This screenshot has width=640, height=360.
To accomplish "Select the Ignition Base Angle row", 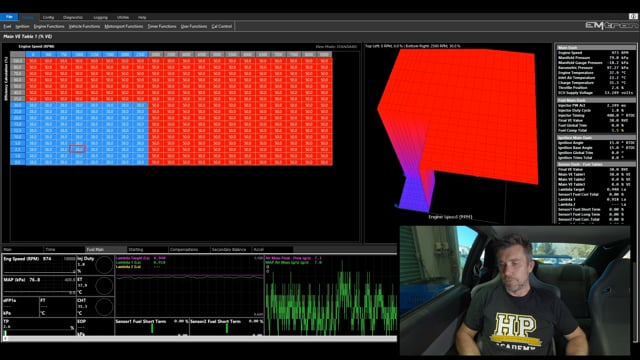I will [596, 148].
